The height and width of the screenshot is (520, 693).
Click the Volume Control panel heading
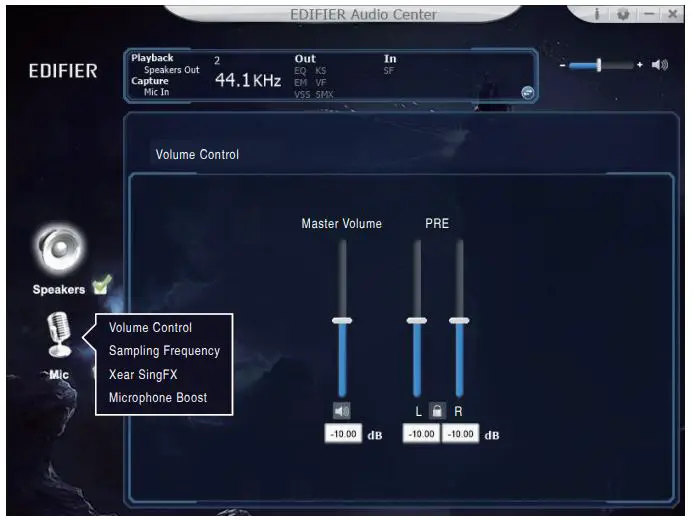point(197,155)
